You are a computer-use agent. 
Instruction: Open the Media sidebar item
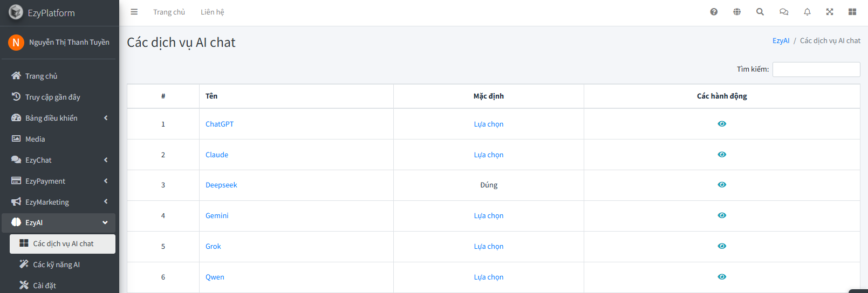click(x=58, y=139)
